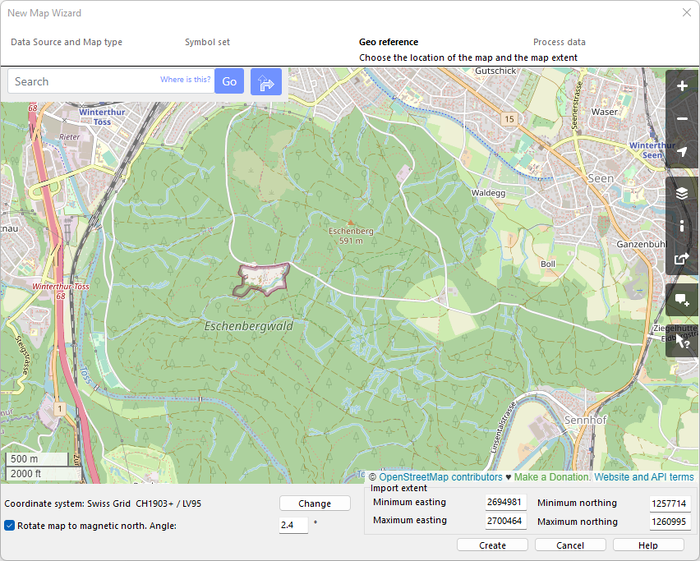Go to the Symbol set step

(207, 42)
